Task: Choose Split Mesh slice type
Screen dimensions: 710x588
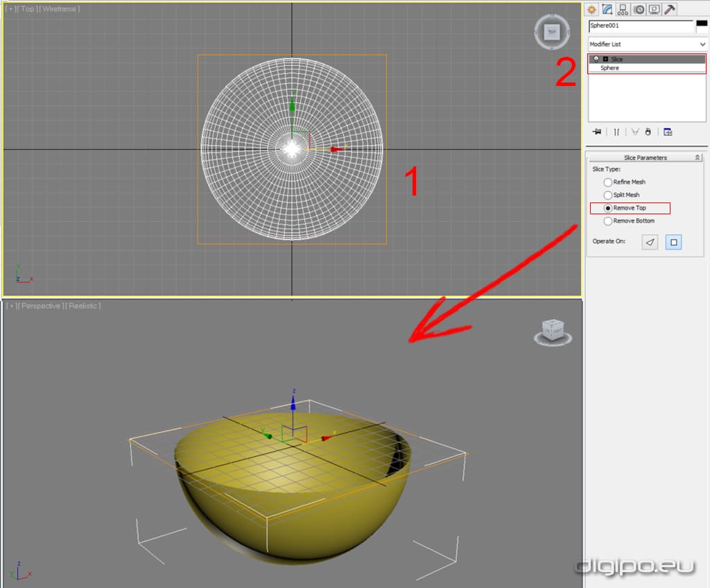Action: [x=608, y=195]
